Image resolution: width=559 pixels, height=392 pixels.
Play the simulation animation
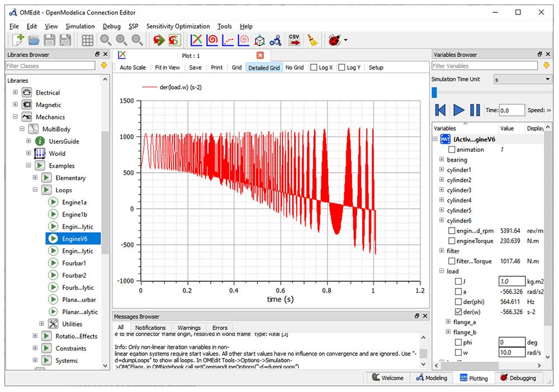click(458, 110)
